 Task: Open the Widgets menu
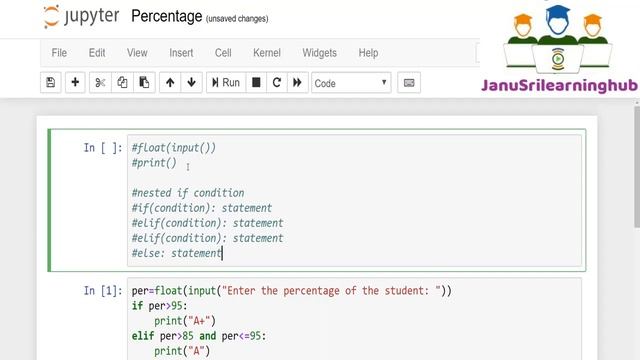coord(320,53)
